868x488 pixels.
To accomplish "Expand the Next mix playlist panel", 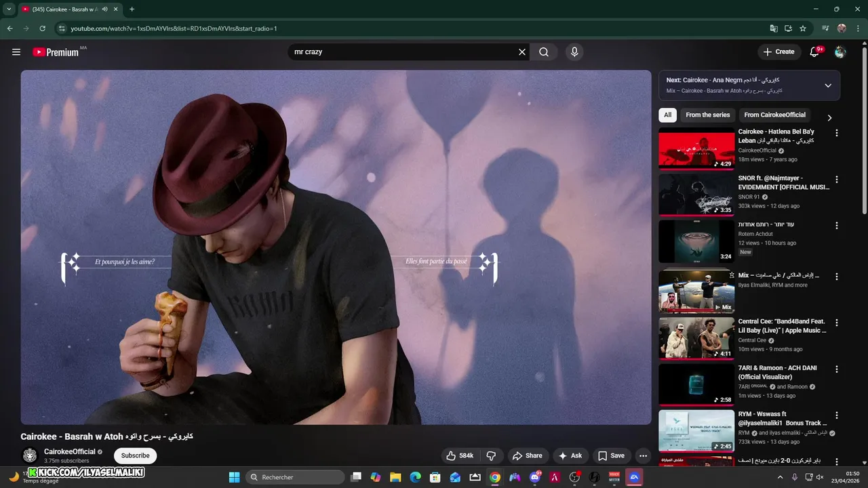I will pyautogui.click(x=828, y=85).
